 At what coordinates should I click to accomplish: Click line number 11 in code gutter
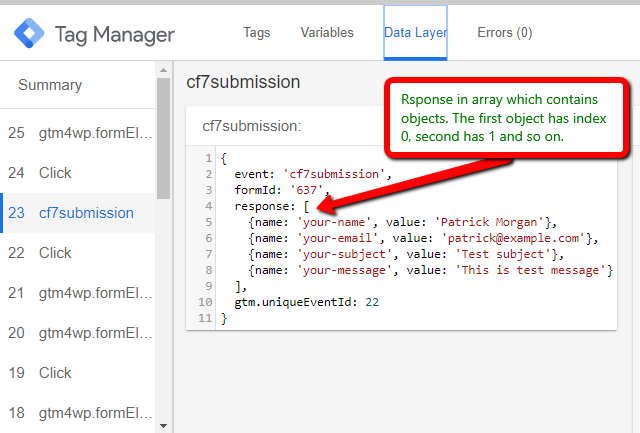pos(205,318)
